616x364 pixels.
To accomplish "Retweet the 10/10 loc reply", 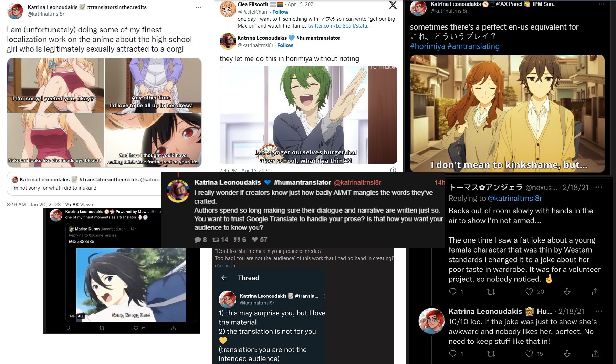I will 491,354.
